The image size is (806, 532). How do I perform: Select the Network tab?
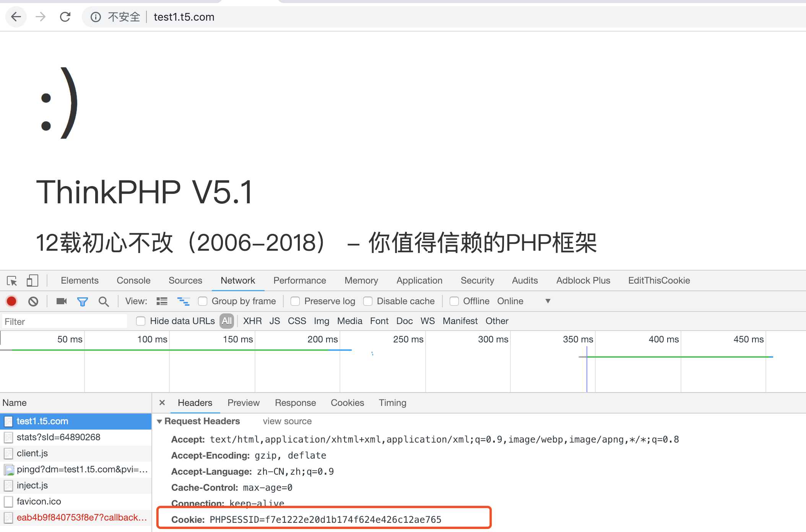pos(238,281)
